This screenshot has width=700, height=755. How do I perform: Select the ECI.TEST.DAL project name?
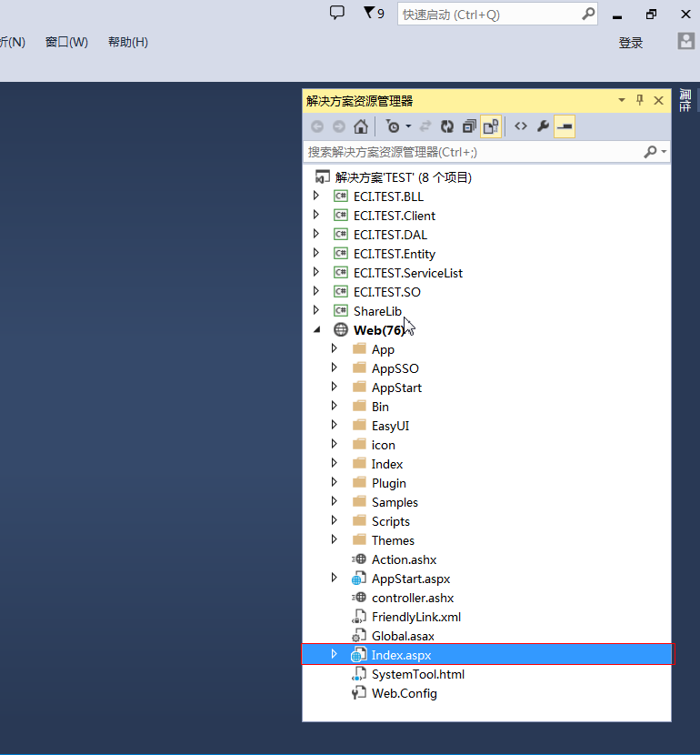click(x=390, y=235)
